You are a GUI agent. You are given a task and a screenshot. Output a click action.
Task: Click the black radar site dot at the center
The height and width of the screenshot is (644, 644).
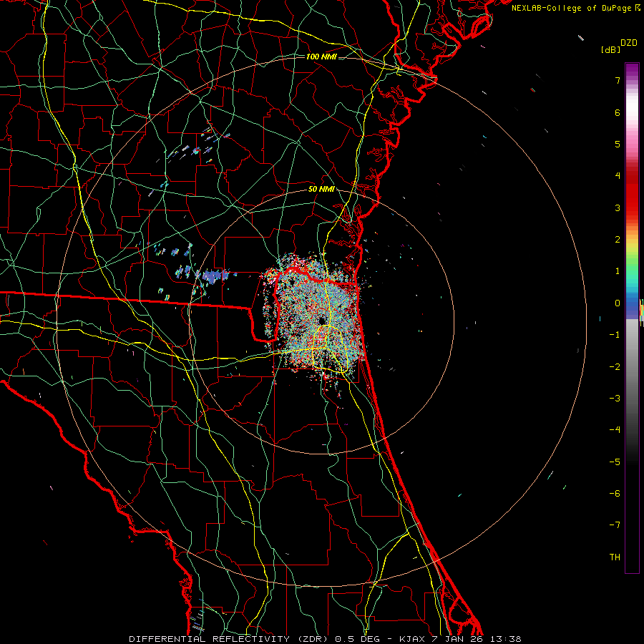[321, 321]
